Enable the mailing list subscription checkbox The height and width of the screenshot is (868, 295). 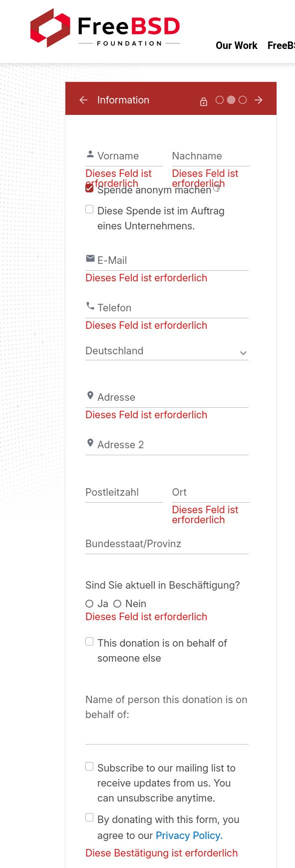89,766
